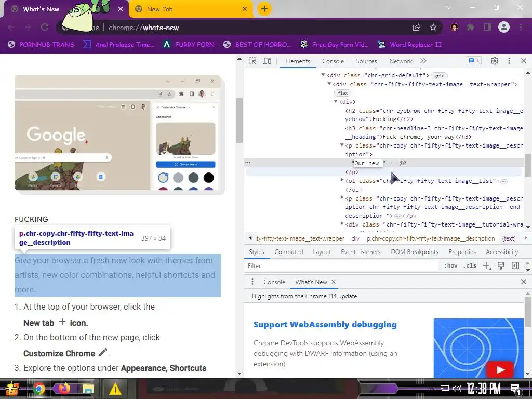The height and width of the screenshot is (399, 532).
Task: Click the page vertical scrollbar thumb
Action: (x=239, y=121)
